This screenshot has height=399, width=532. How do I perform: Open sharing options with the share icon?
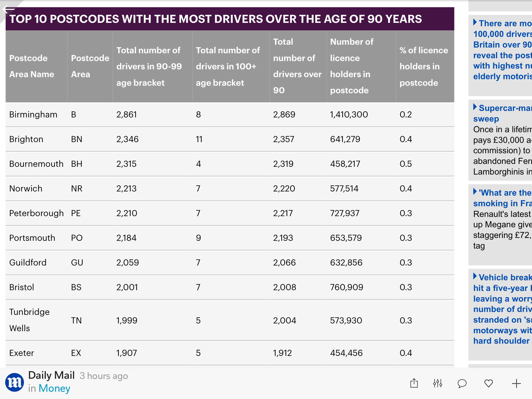[x=414, y=383]
